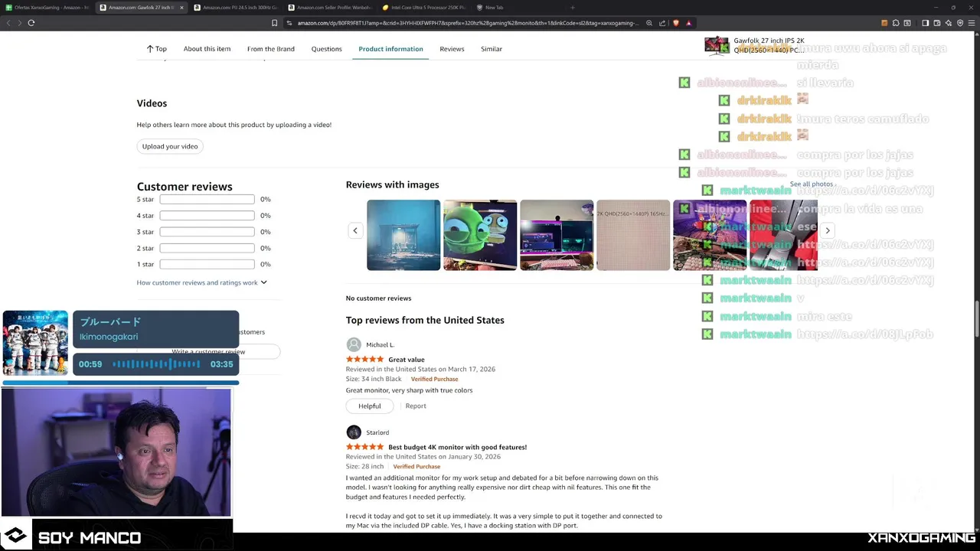Click the 4 star rating bar
This screenshot has width=980, height=551.
click(x=207, y=216)
